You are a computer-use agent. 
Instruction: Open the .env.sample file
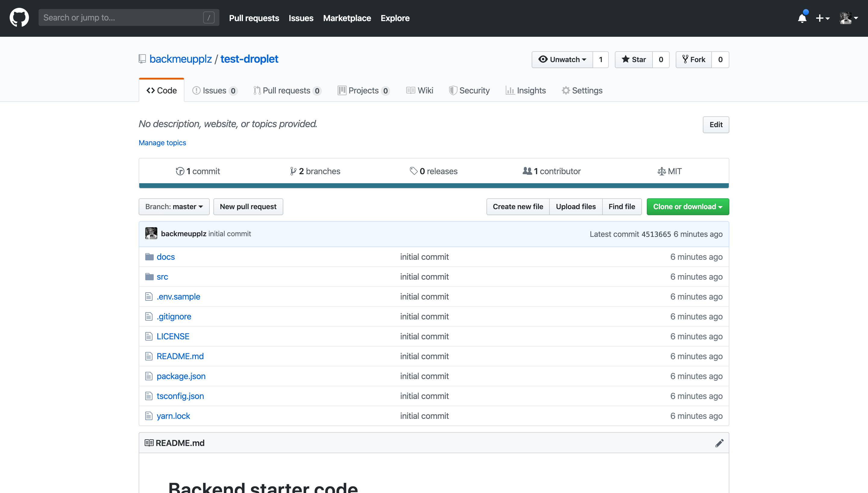tap(178, 297)
